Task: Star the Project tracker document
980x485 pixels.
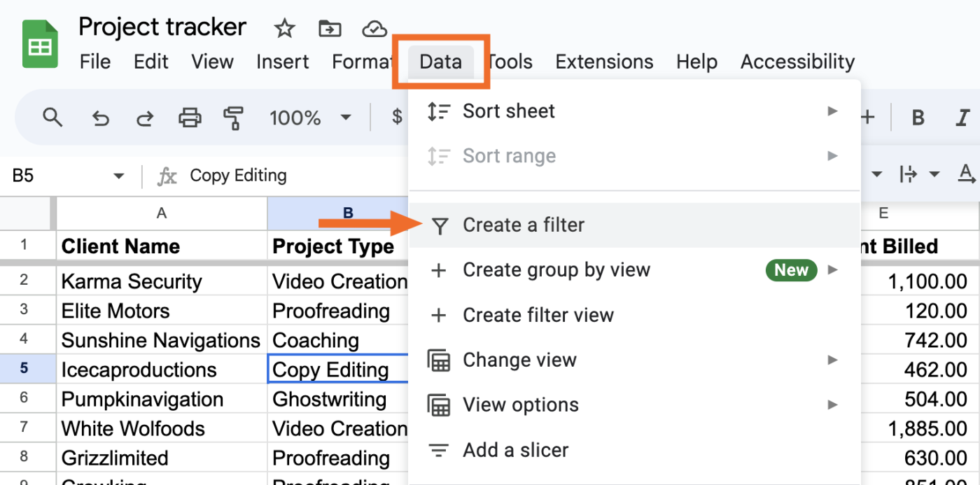Action: coord(284,29)
